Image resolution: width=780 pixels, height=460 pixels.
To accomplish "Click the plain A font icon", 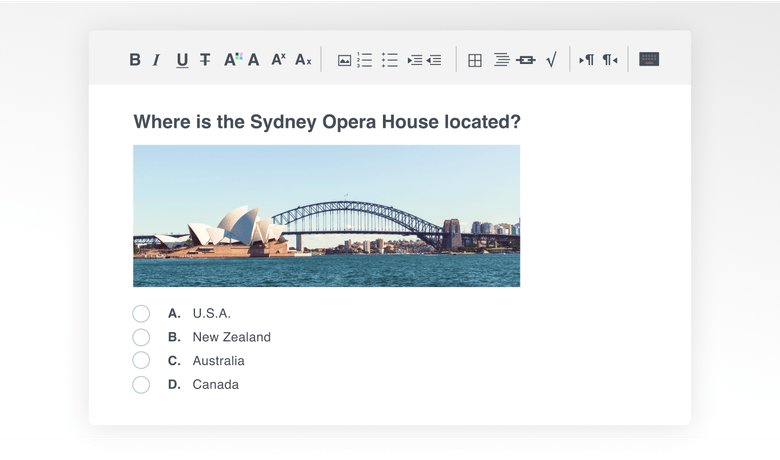I will tap(254, 60).
